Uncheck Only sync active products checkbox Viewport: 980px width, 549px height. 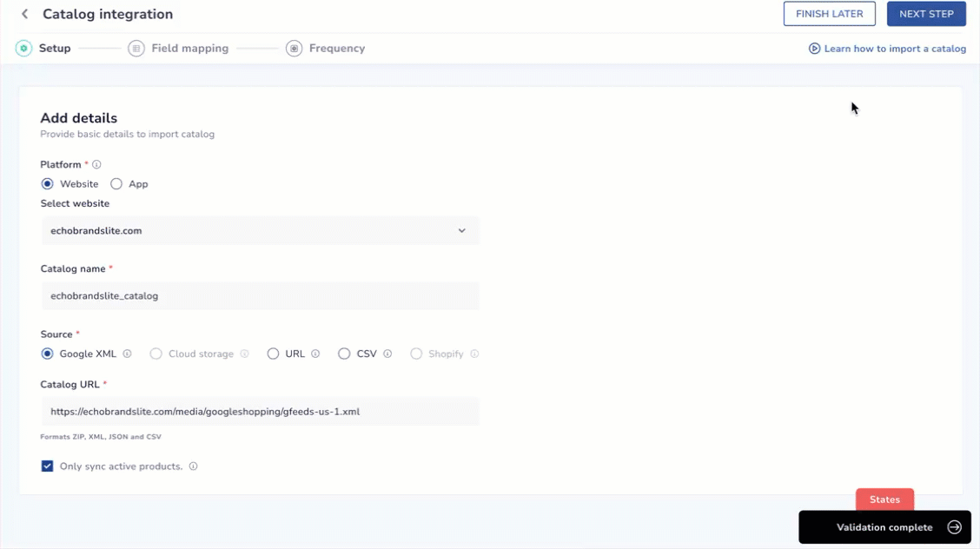47,466
